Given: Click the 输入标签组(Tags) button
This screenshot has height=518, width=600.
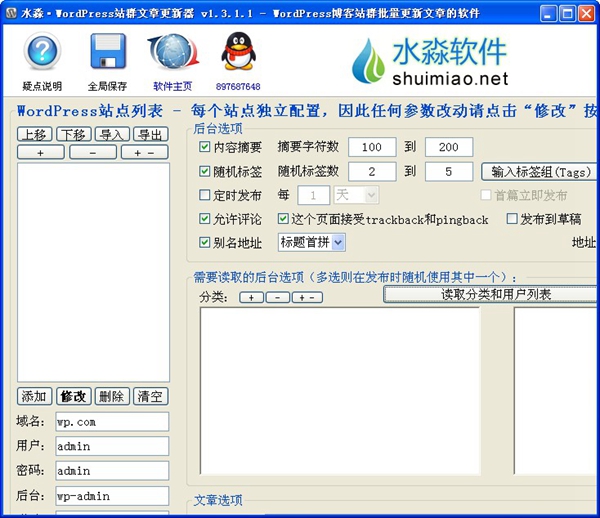Looking at the screenshot, I should point(540,172).
